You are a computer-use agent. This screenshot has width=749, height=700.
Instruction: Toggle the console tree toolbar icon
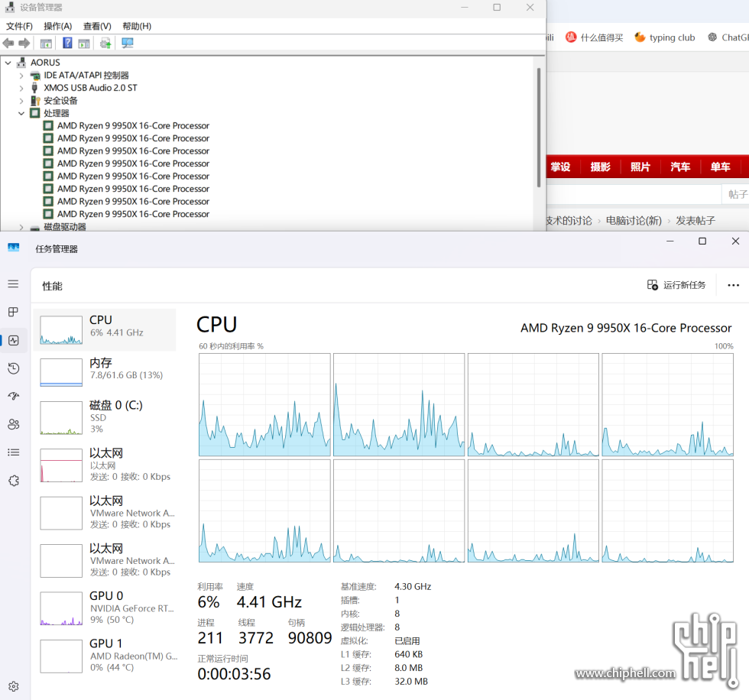coord(46,44)
